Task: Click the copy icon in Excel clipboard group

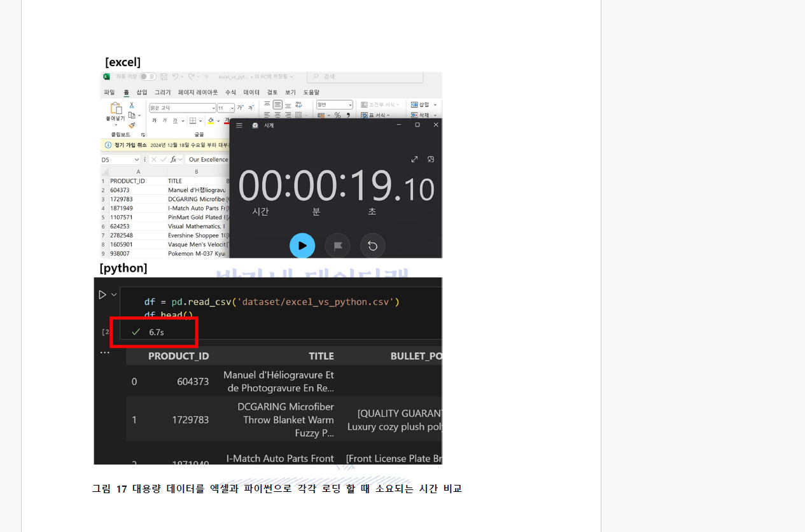Action: (132, 115)
